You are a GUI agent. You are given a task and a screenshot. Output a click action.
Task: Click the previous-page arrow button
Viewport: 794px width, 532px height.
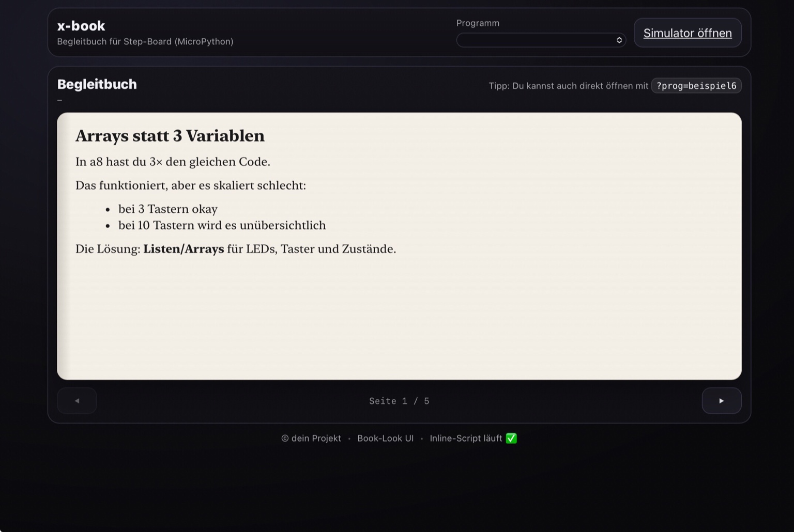(x=77, y=401)
